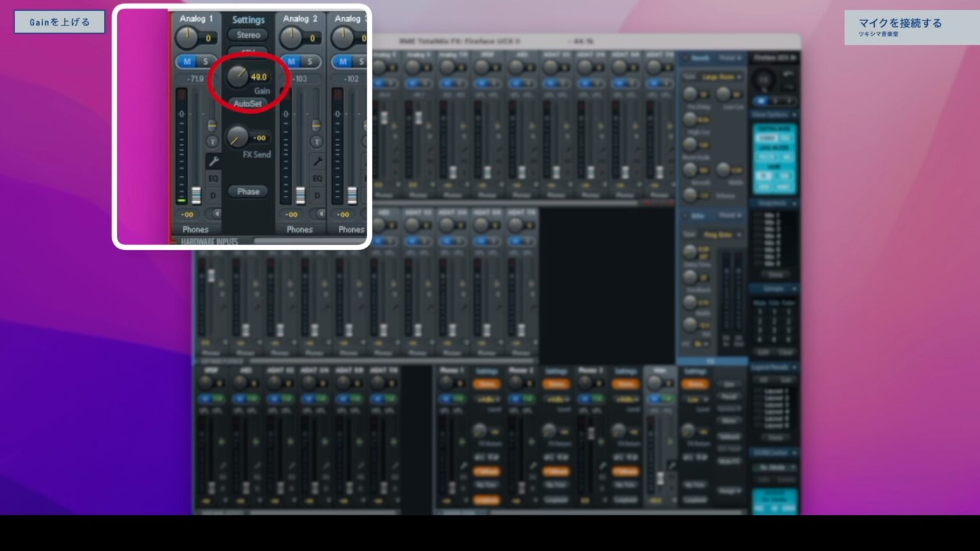Open Analog 1 channel settings via the wrench icon
The height and width of the screenshot is (551, 980).
point(214,159)
